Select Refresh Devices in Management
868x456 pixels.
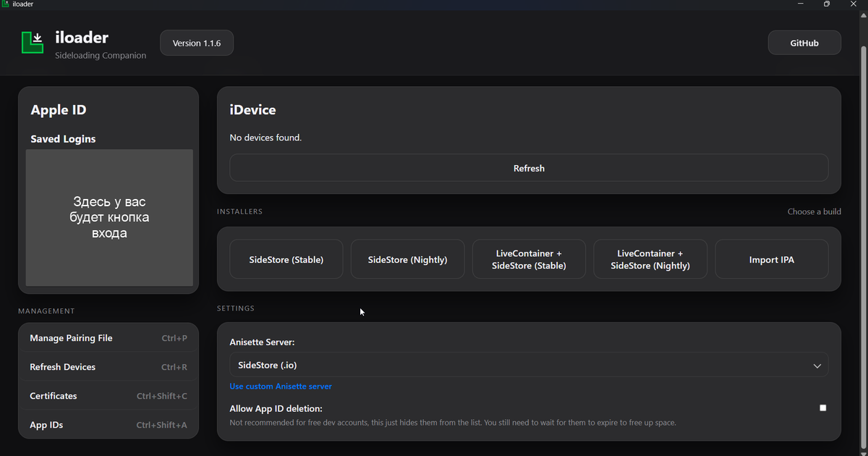[x=109, y=367]
